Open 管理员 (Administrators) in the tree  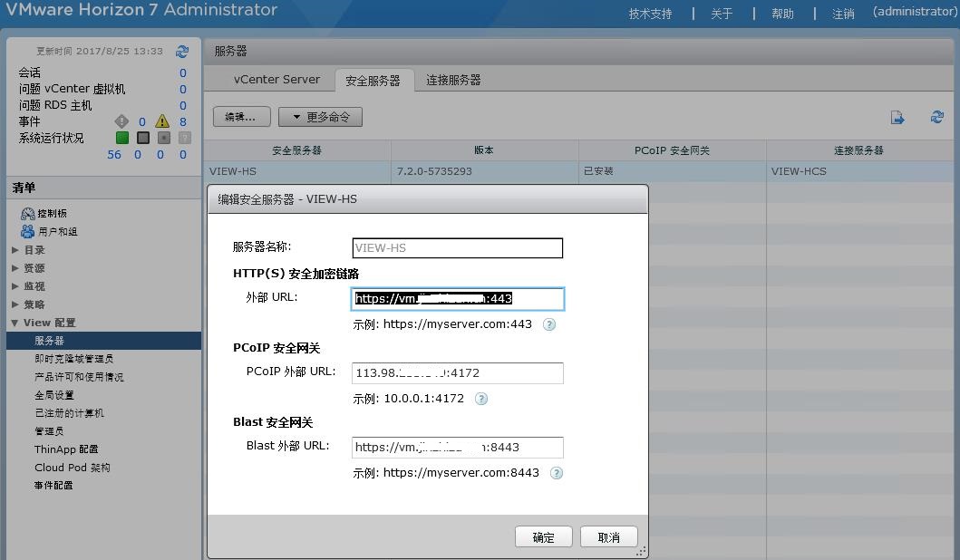click(x=49, y=430)
